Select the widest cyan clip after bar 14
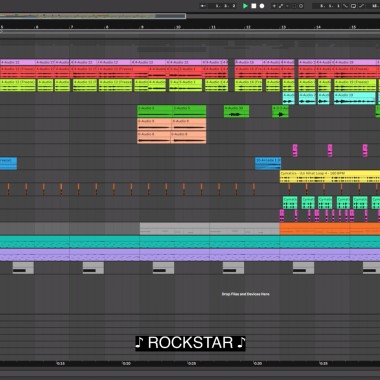 (354, 98)
